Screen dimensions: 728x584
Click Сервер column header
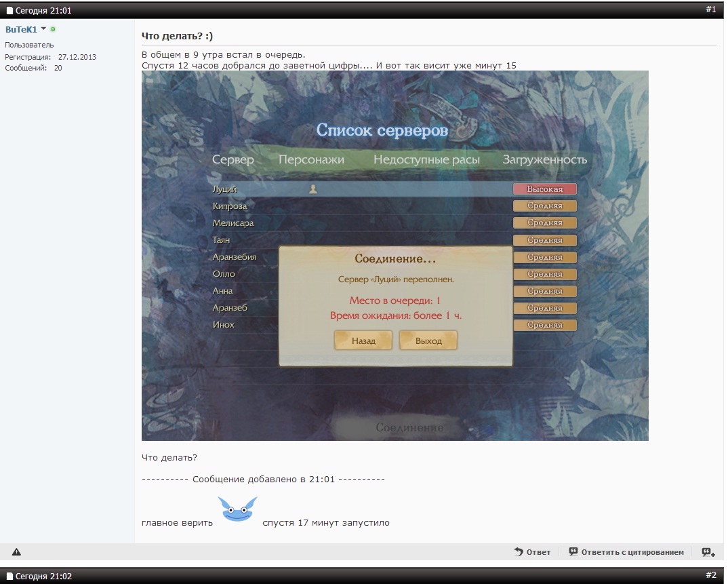(233, 159)
